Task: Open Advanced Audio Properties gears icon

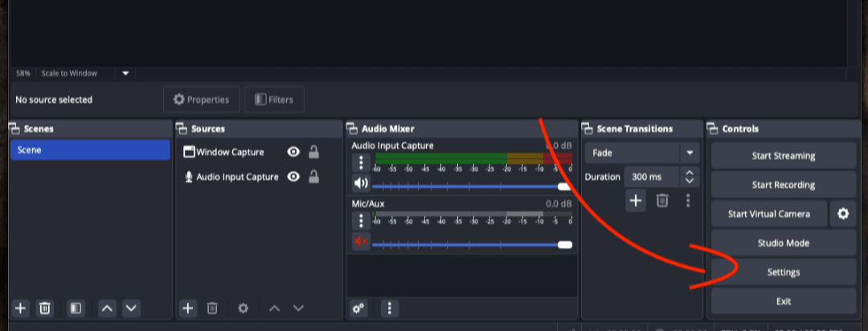Action: point(359,308)
